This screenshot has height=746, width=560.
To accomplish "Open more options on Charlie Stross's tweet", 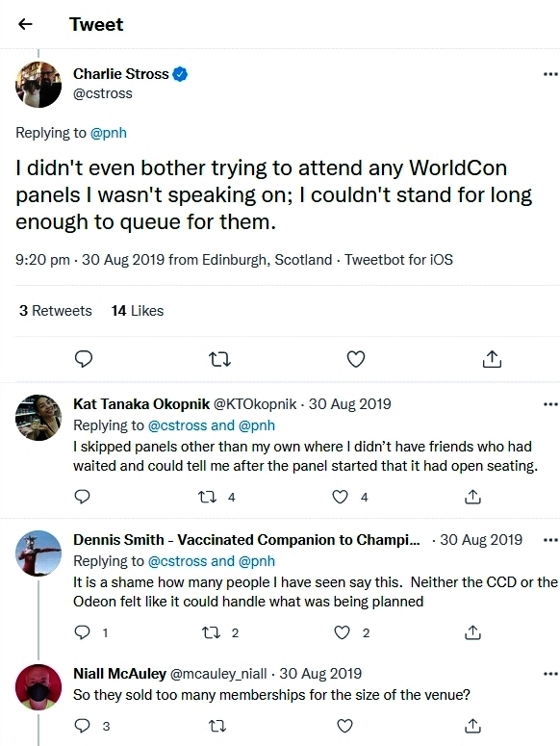I will point(550,74).
